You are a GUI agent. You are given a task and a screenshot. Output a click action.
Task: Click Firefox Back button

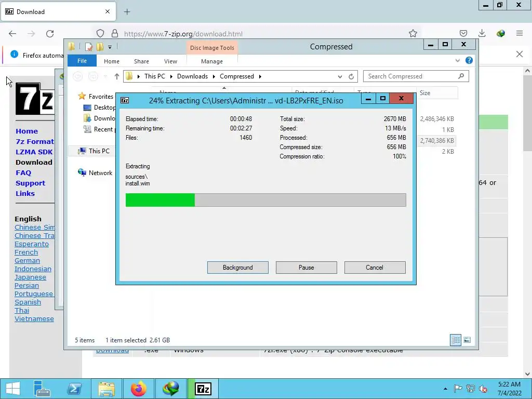pyautogui.click(x=12, y=33)
